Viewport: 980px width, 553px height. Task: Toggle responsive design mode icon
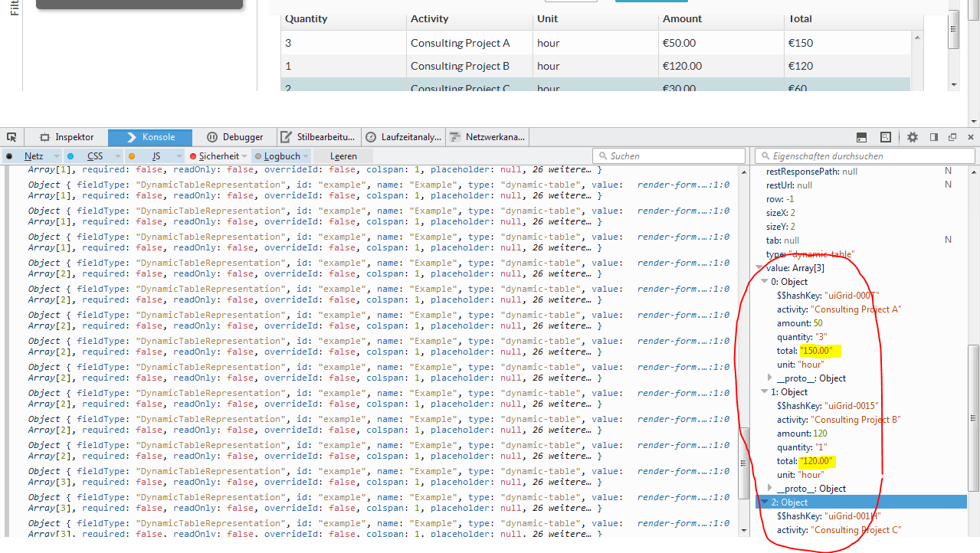pos(886,136)
